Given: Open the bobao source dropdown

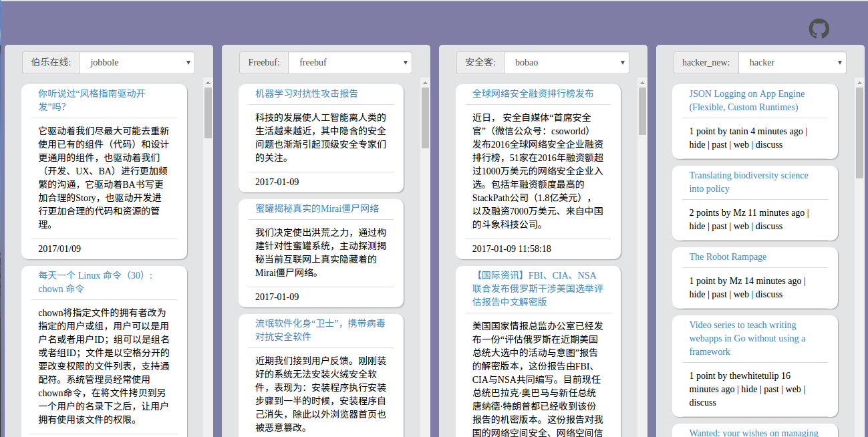Looking at the screenshot, I should click(x=567, y=63).
